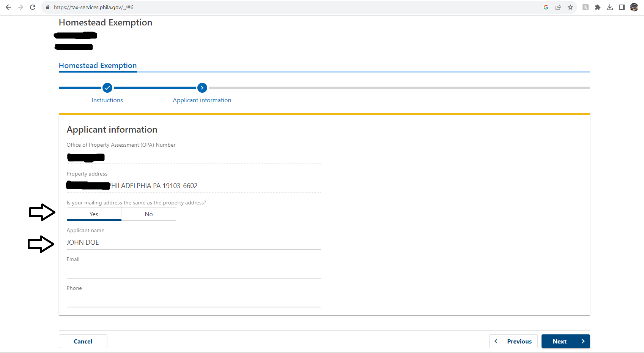This screenshot has height=353, width=644.
Task: Click the Cancel button
Action: tap(83, 341)
